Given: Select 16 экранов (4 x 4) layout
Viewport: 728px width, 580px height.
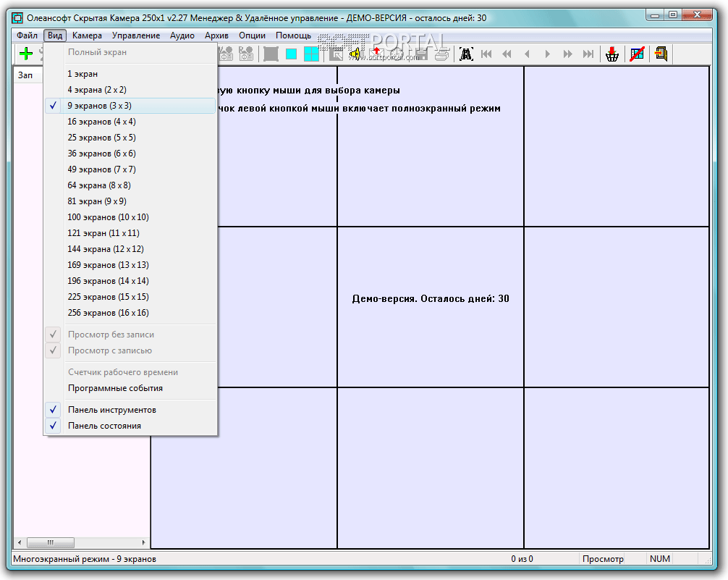Looking at the screenshot, I should pos(130,122).
